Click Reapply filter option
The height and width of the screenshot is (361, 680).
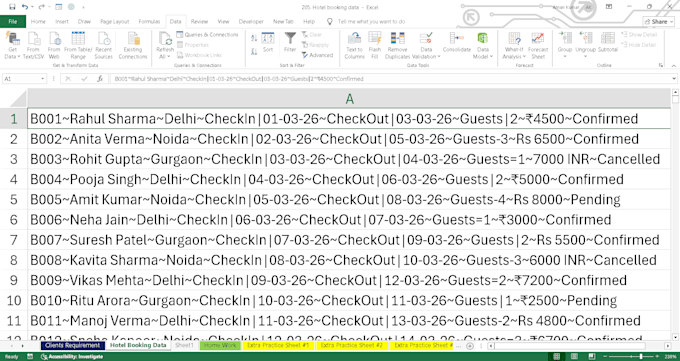(x=315, y=45)
